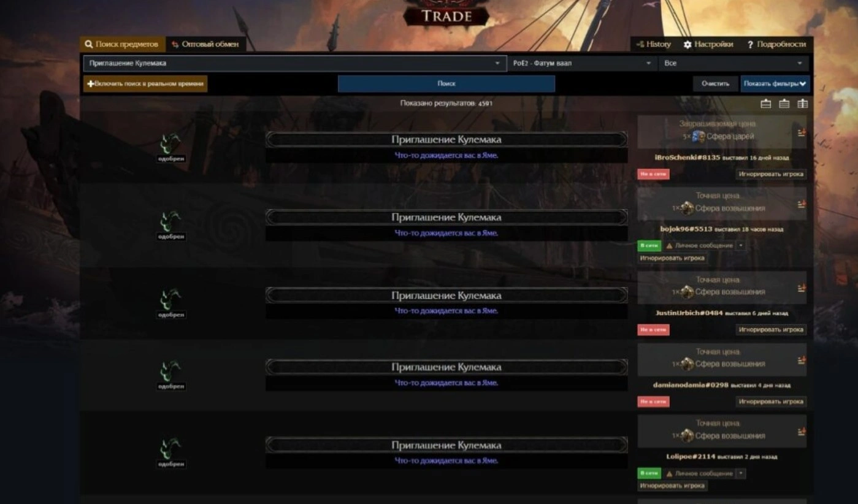Select the two-column results layout icon
The height and width of the screenshot is (504, 858).
pos(803,104)
